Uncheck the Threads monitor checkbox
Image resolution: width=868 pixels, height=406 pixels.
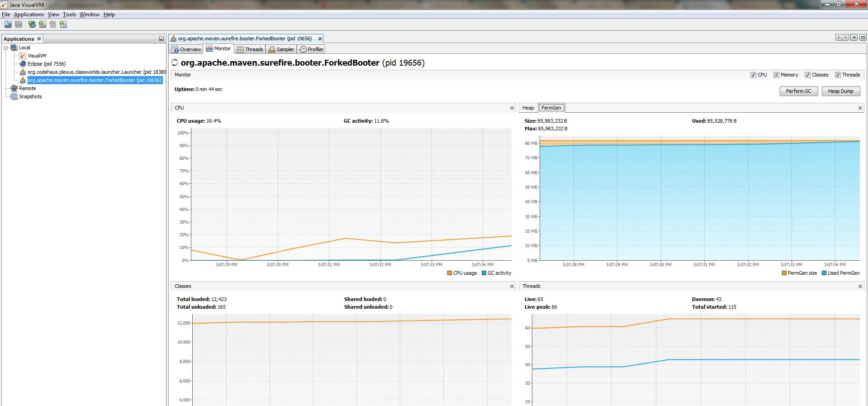click(x=838, y=75)
